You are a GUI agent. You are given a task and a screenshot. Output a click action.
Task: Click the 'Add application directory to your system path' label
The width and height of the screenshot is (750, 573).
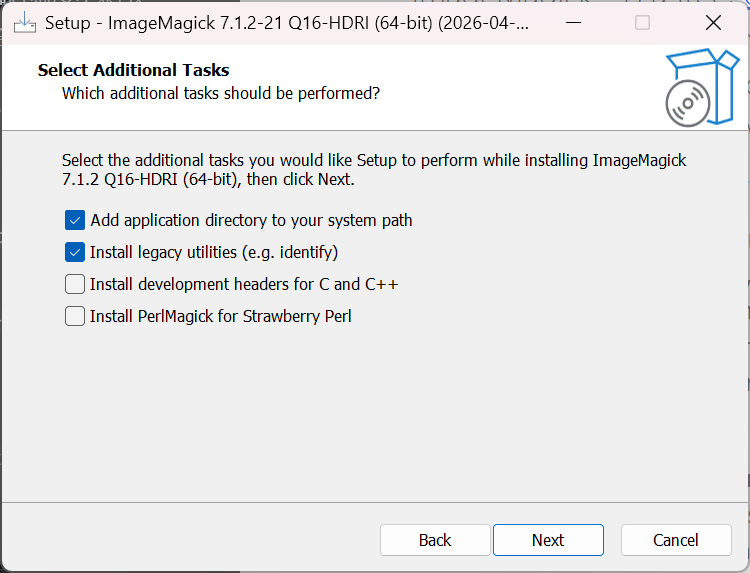tap(251, 220)
